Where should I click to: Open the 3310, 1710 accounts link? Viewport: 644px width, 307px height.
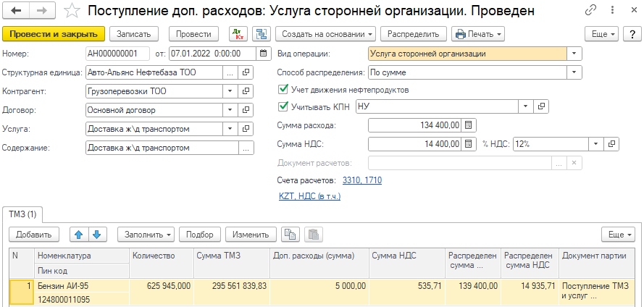[x=361, y=180]
